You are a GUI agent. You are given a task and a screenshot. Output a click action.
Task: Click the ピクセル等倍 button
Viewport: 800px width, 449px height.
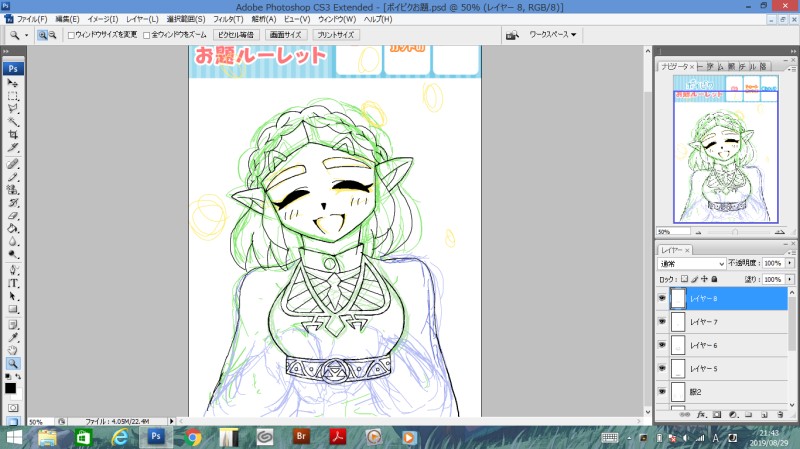(x=236, y=35)
